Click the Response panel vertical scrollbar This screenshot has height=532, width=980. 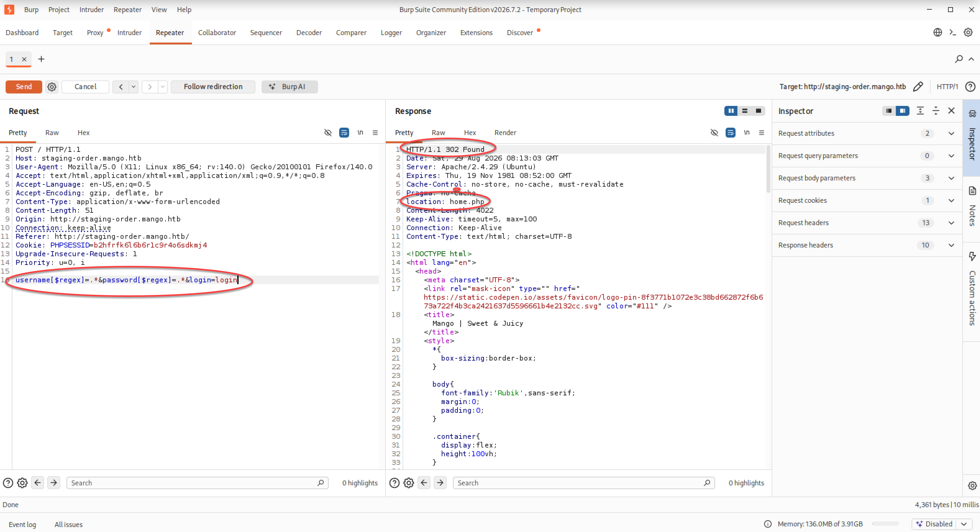(768, 169)
